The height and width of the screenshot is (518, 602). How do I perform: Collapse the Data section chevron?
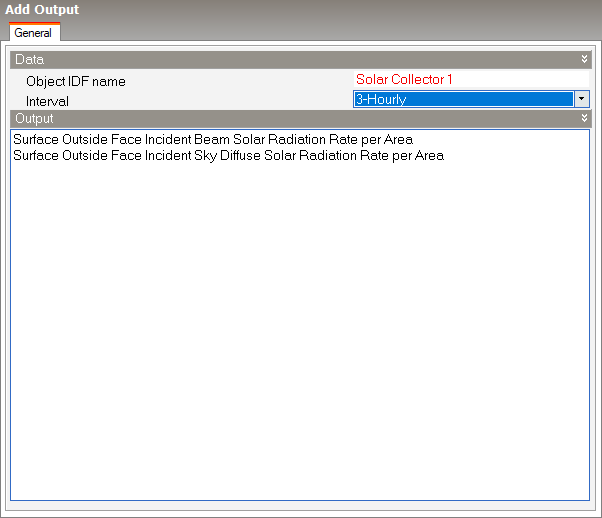tap(585, 60)
